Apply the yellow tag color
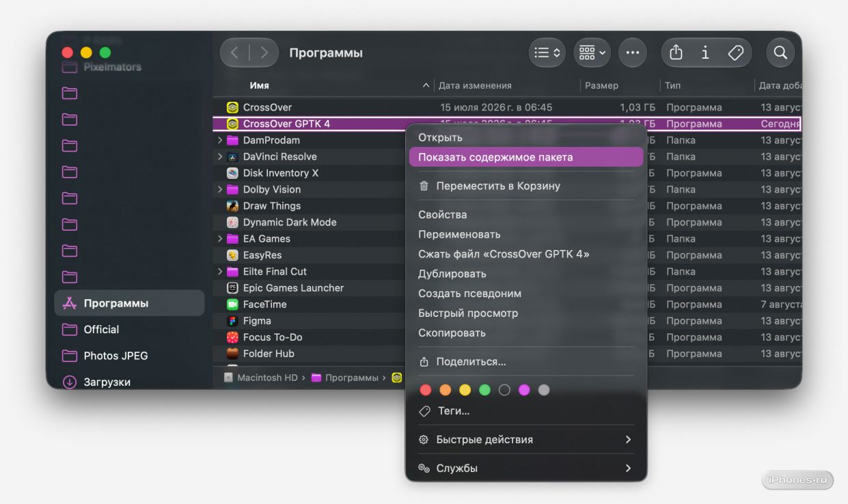The width and height of the screenshot is (848, 504). (x=465, y=390)
